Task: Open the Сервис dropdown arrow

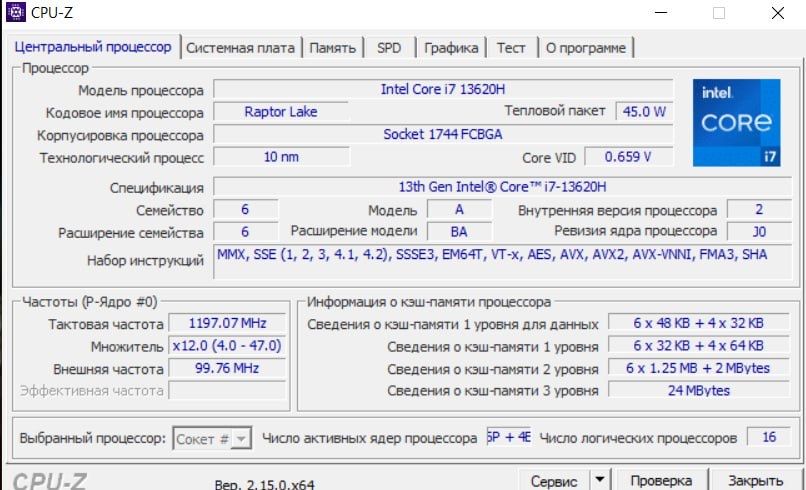Action: click(x=599, y=480)
